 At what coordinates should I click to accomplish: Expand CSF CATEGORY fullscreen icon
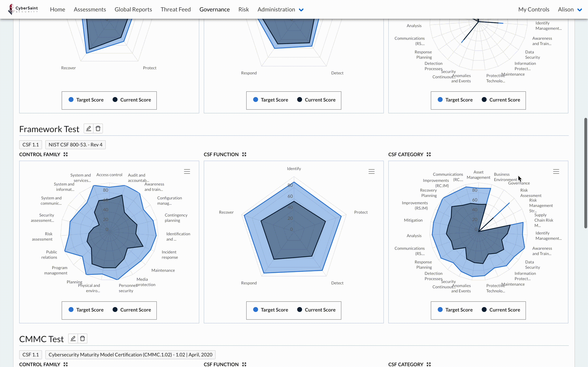tap(429, 154)
